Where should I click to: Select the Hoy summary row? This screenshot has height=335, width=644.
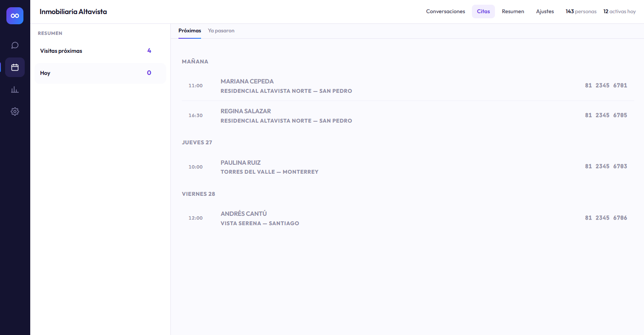100,73
